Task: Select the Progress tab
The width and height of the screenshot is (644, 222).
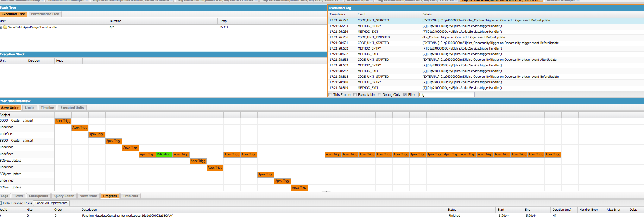Action: 110,196
